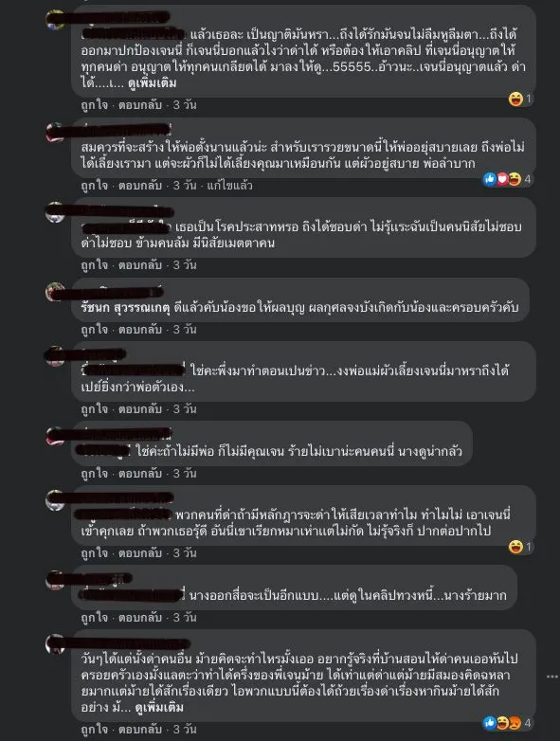Like the first comment with ถูกใจ
The width and height of the screenshot is (560, 741).
[94, 105]
